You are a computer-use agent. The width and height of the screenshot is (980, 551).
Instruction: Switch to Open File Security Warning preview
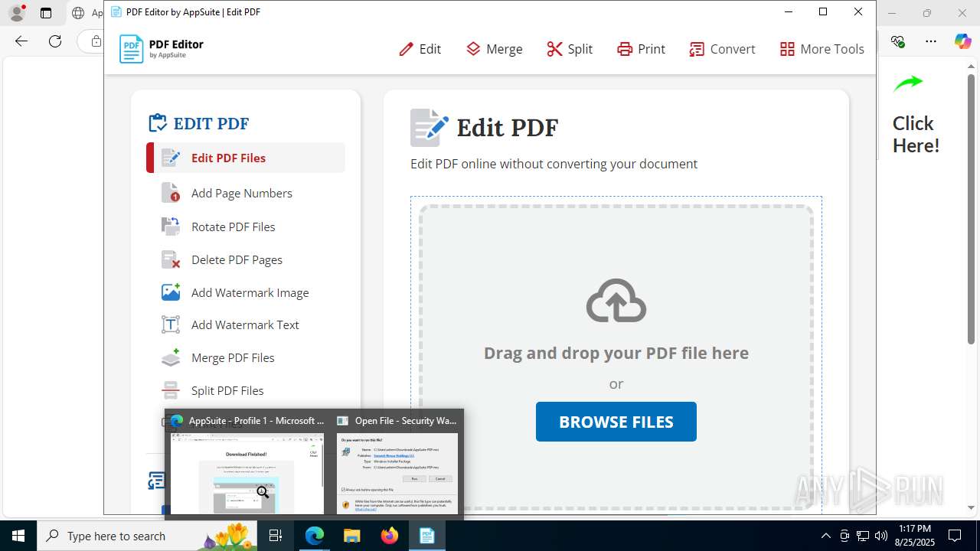[x=397, y=465]
